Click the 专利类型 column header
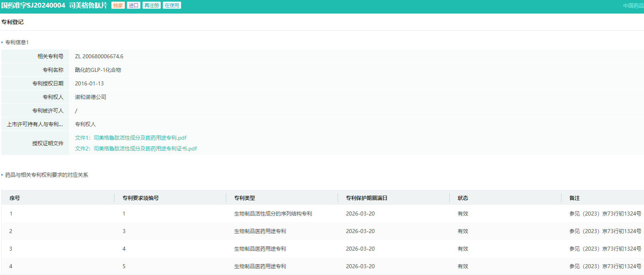This screenshot has height=275, width=644. (x=244, y=198)
